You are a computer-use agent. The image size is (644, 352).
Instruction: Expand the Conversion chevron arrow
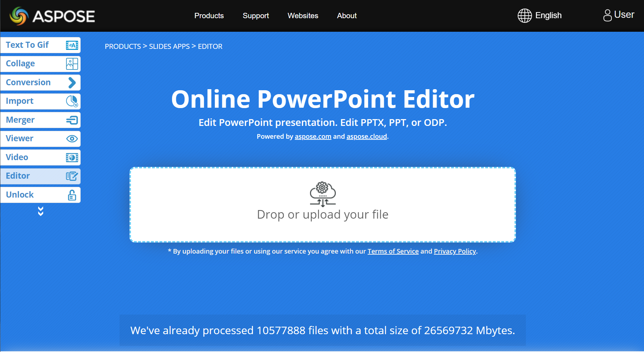(x=72, y=83)
